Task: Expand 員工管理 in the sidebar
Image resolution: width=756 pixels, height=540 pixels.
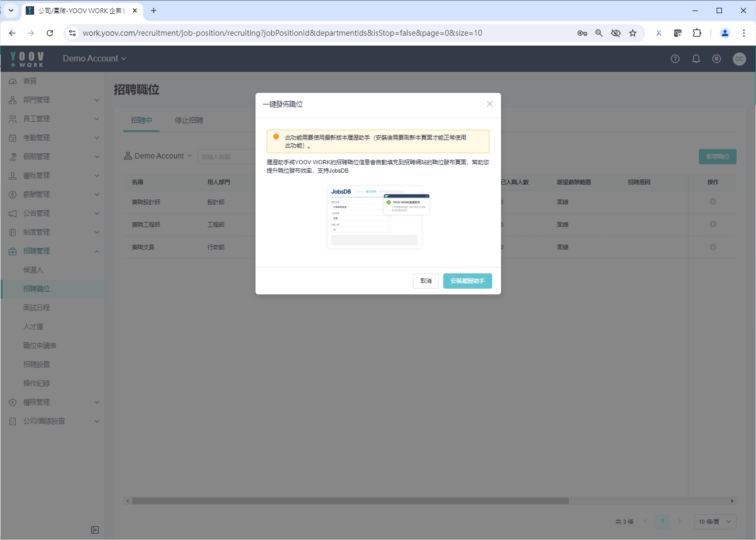Action: [52, 119]
